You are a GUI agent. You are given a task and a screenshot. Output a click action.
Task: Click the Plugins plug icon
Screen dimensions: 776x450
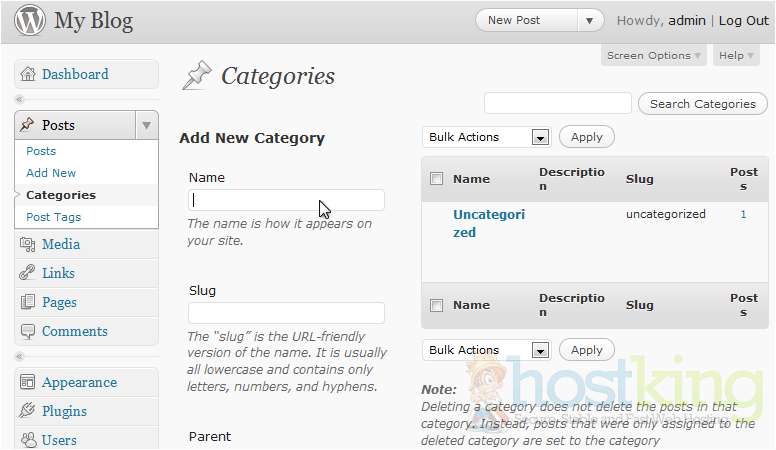(27, 411)
